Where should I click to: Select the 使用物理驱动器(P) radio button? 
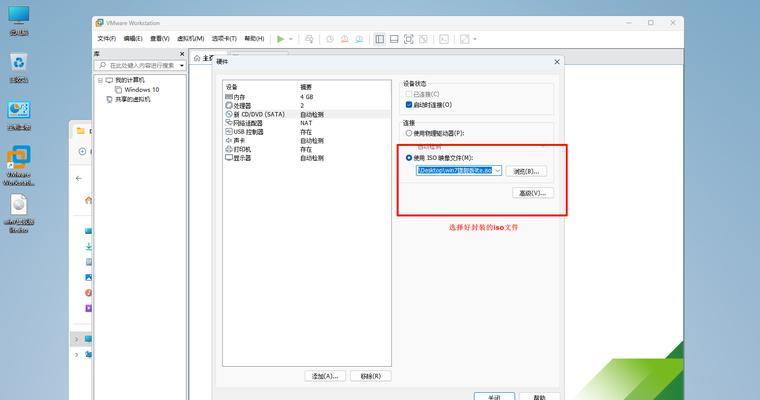[409, 133]
